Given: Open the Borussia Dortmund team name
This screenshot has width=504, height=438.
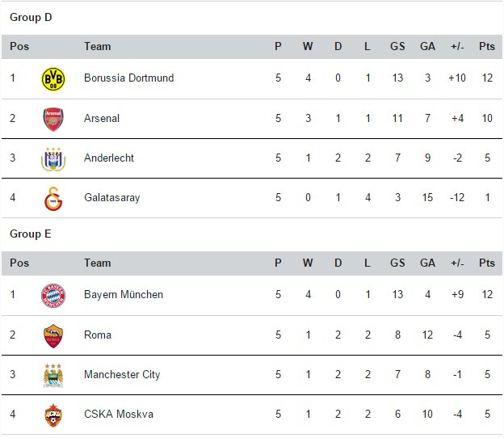Looking at the screenshot, I should click(x=129, y=78).
